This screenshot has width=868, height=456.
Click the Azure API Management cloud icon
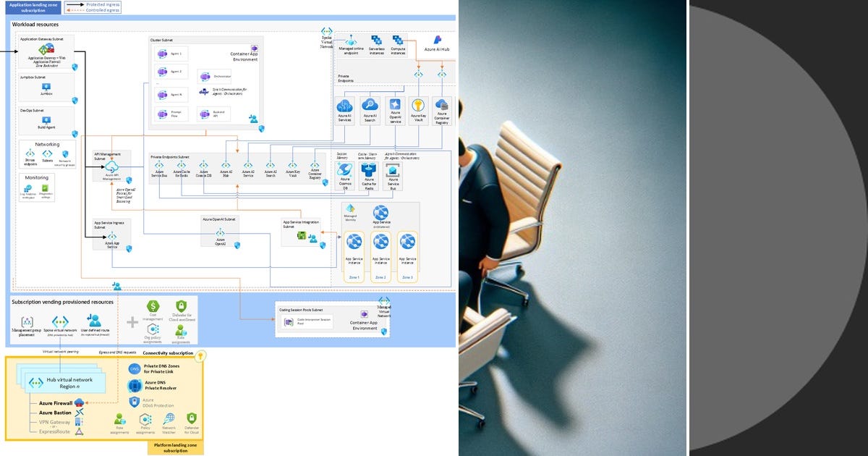pos(112,165)
